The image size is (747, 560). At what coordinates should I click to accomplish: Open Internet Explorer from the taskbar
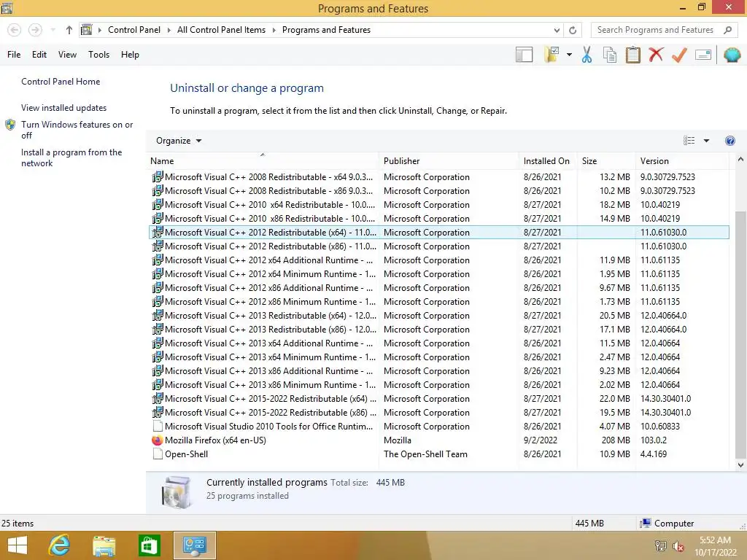60,545
